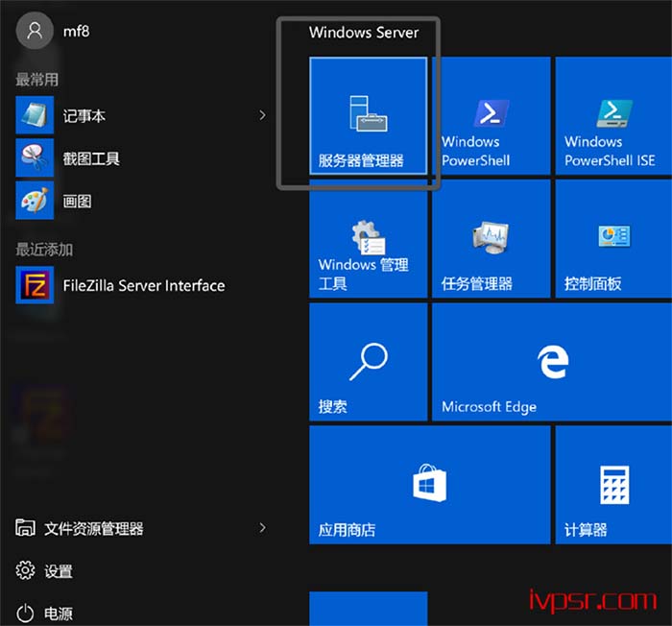Open the Windows PowerShell ISE tile
The image size is (672, 626).
[x=613, y=116]
